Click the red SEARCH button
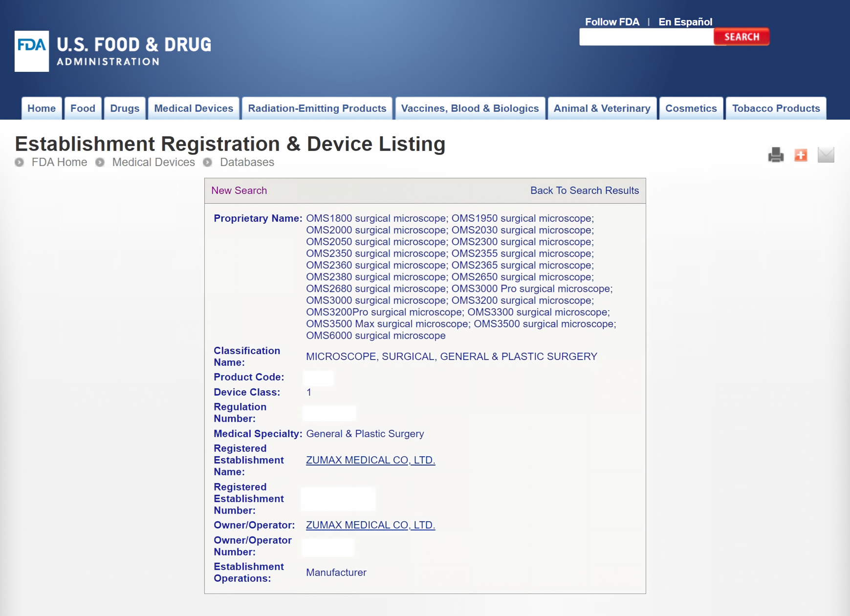850x616 pixels. click(x=741, y=37)
